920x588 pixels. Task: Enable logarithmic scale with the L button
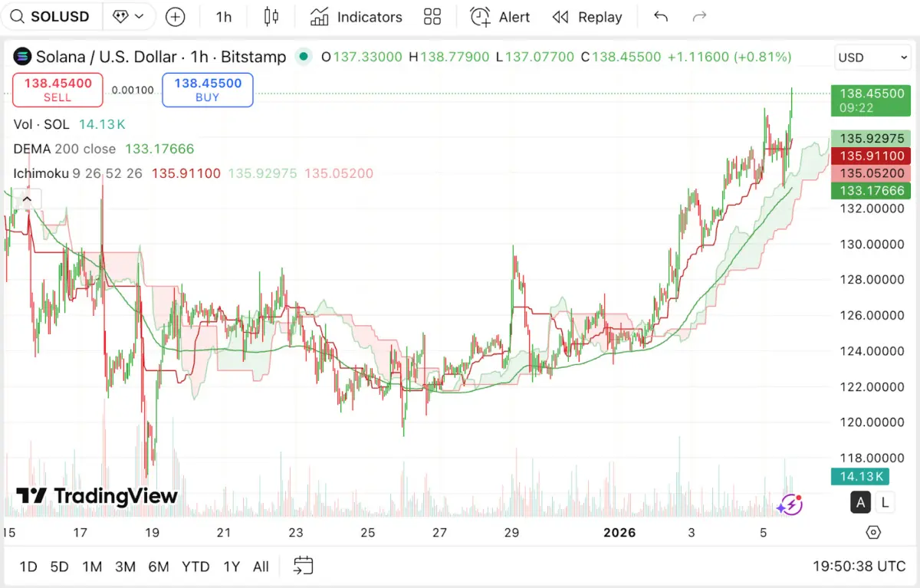pyautogui.click(x=886, y=502)
